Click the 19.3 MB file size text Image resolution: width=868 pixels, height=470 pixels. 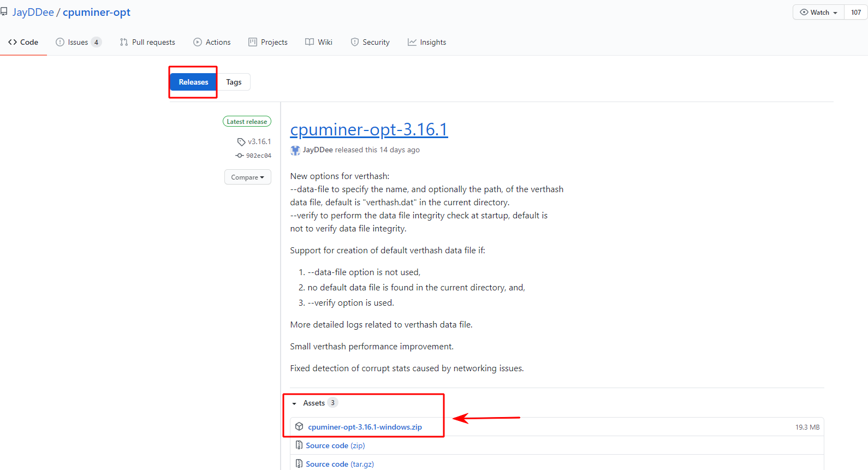pyautogui.click(x=807, y=427)
